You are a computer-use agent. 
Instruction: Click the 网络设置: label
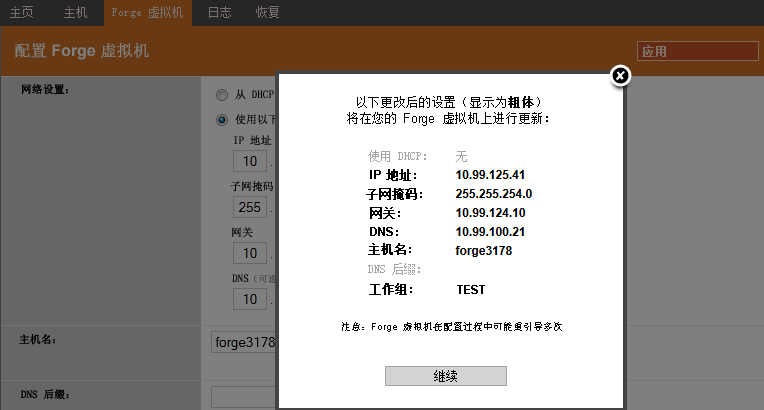45,90
